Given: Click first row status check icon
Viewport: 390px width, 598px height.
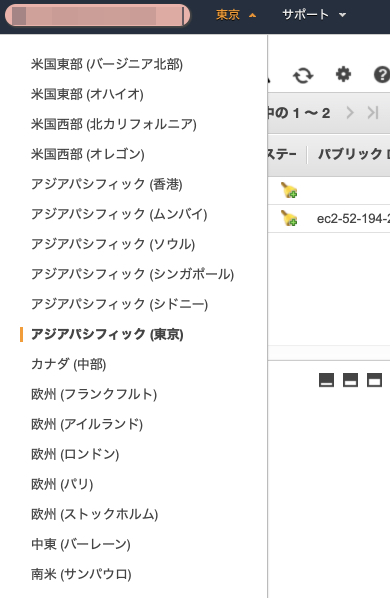Looking at the screenshot, I should click(289, 190).
